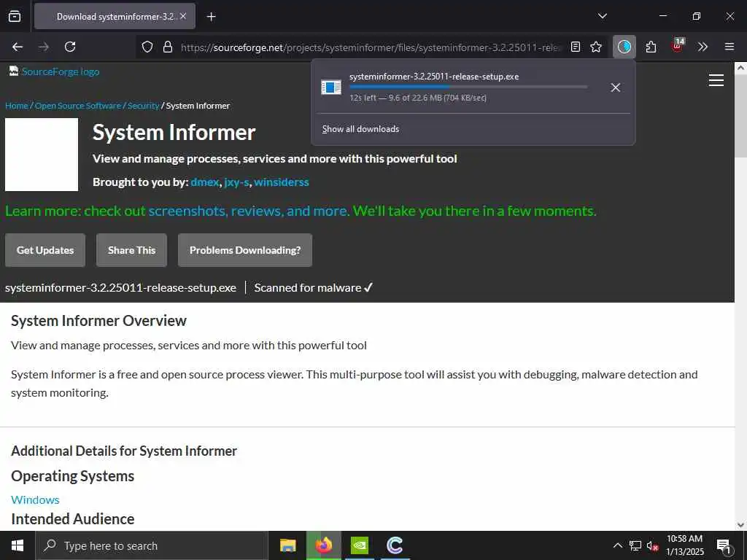Close the Download systeminformer tab

point(183,16)
